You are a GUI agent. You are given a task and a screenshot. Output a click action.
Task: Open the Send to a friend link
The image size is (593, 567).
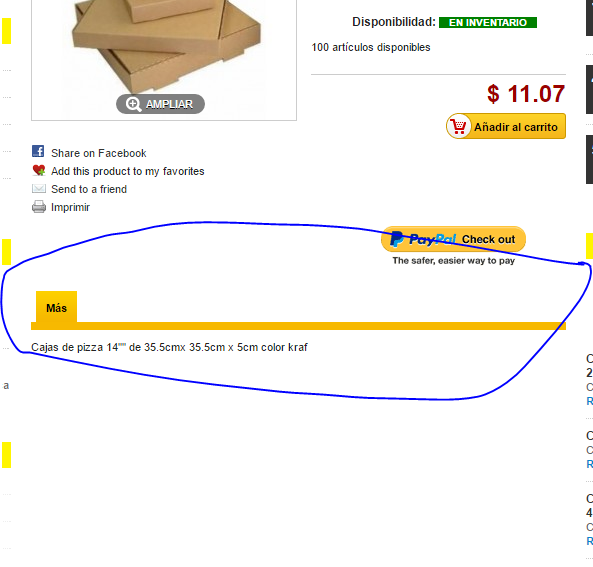89,189
